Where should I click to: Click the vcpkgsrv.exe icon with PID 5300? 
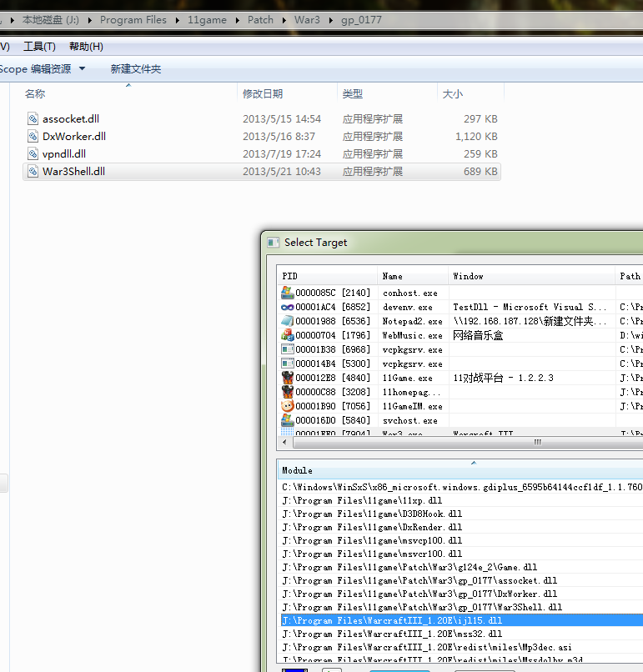(x=287, y=364)
